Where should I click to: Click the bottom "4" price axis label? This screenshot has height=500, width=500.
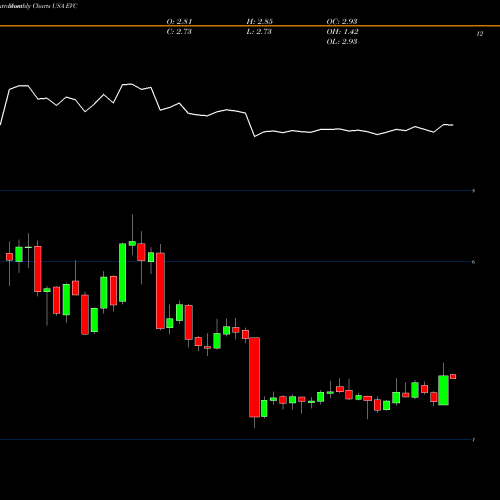[474, 440]
